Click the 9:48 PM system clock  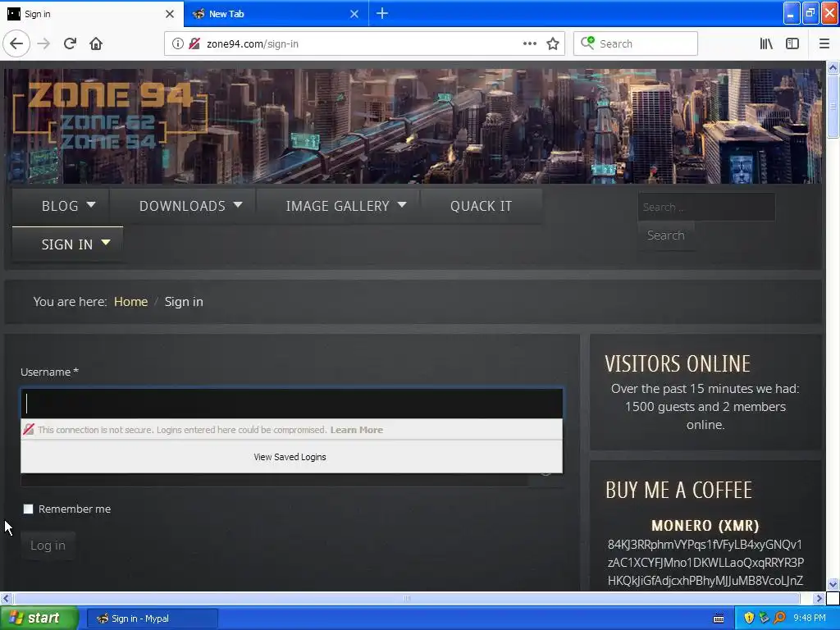(810, 619)
